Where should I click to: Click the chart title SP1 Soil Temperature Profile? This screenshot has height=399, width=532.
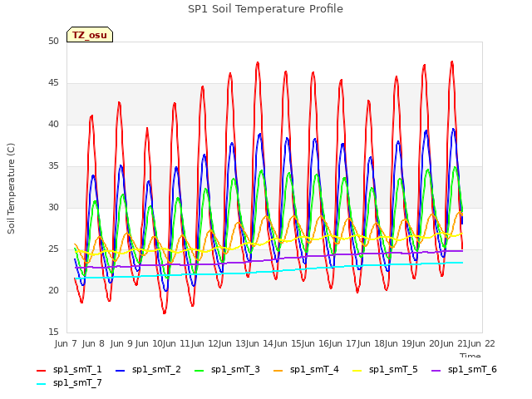pyautogui.click(x=265, y=9)
